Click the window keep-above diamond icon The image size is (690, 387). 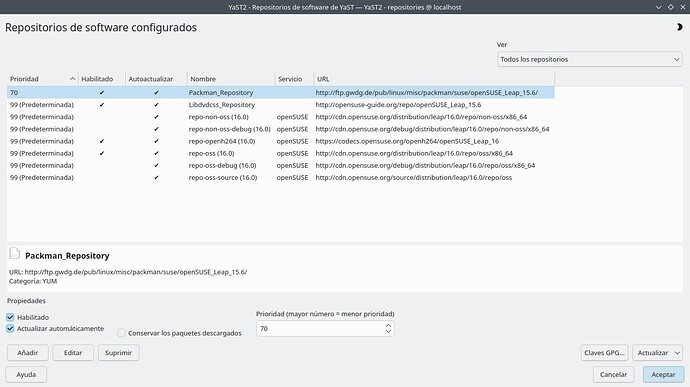point(671,7)
